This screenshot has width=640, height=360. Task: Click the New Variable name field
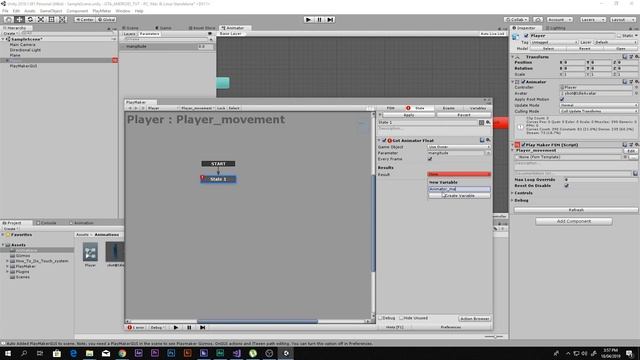[459, 189]
